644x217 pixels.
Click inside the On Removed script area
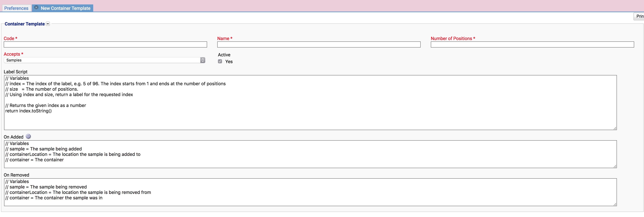[310, 192]
